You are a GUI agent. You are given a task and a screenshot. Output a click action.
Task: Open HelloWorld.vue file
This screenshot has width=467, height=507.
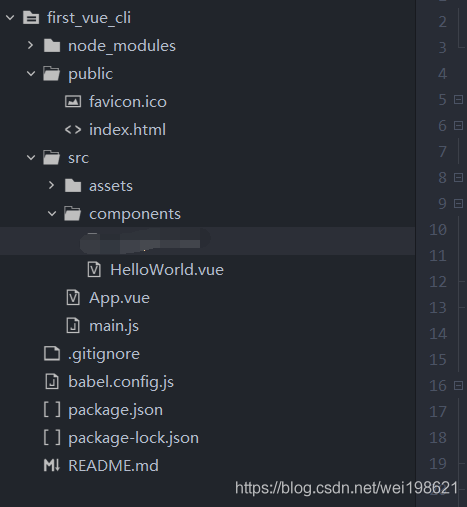pos(167,270)
